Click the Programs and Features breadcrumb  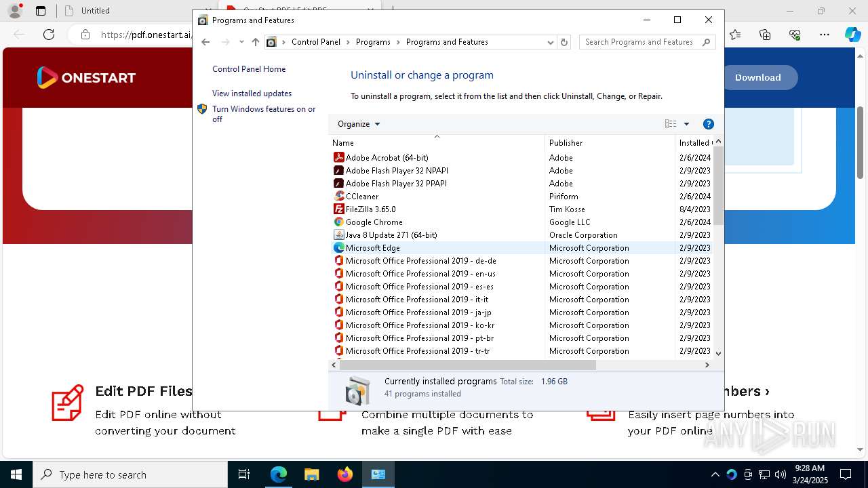[x=447, y=42]
